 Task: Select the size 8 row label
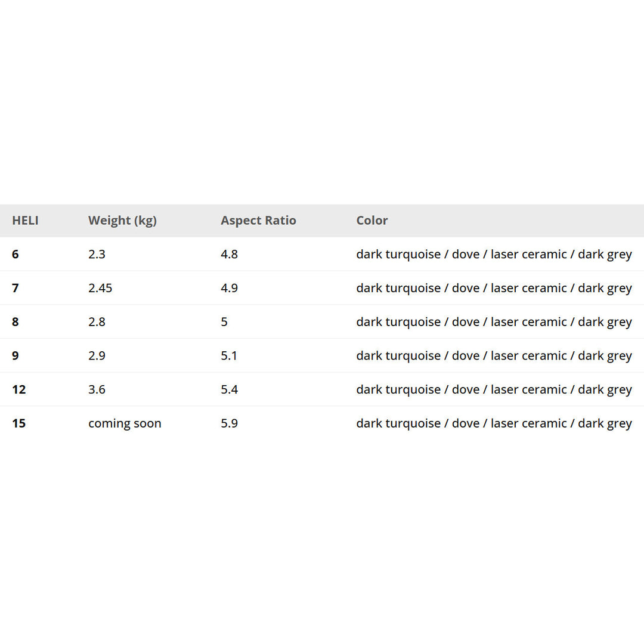coord(16,322)
